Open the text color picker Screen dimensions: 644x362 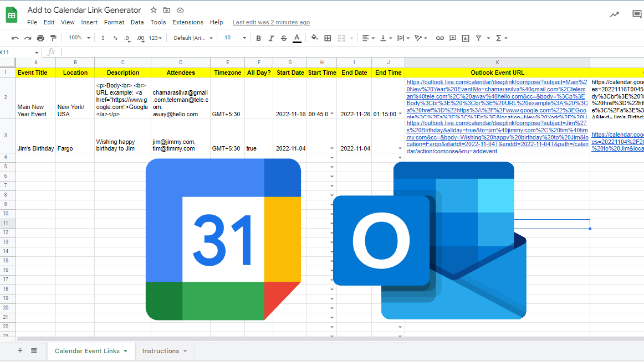[x=297, y=38]
